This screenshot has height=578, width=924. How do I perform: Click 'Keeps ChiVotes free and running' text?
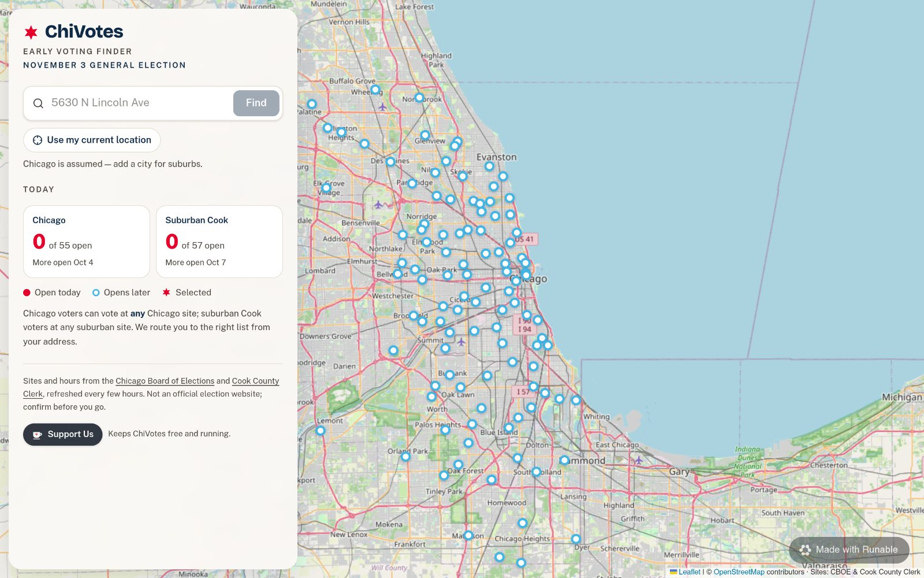point(169,433)
